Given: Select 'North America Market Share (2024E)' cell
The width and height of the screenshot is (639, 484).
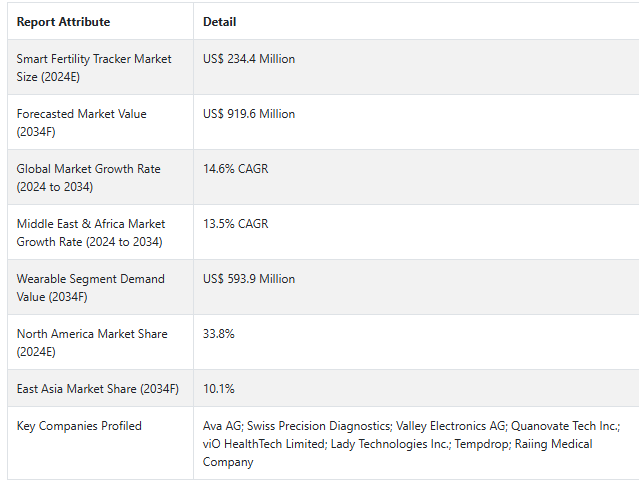Looking at the screenshot, I should point(92,343).
